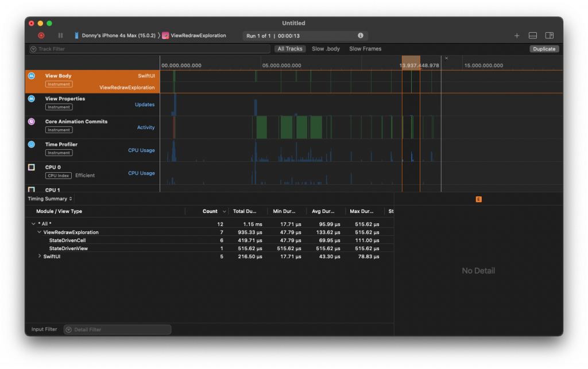588x369 pixels.
Task: Click the Run 1 of 1 status field
Action: [x=305, y=36]
